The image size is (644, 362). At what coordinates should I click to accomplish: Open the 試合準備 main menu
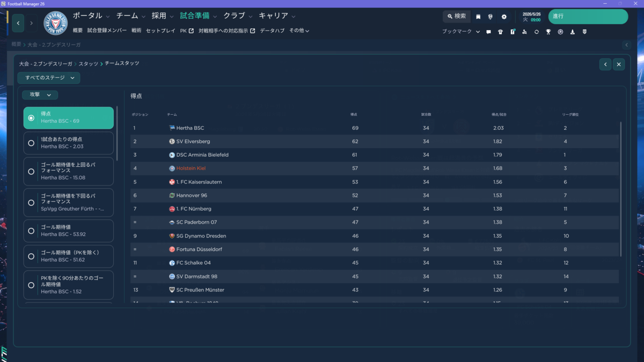[195, 16]
